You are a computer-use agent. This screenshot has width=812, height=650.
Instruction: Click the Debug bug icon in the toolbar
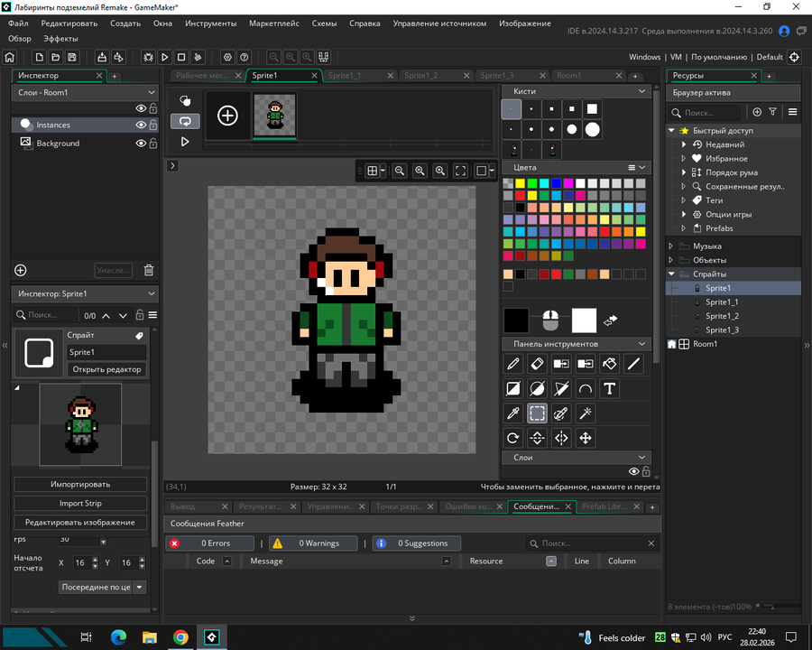[149, 57]
